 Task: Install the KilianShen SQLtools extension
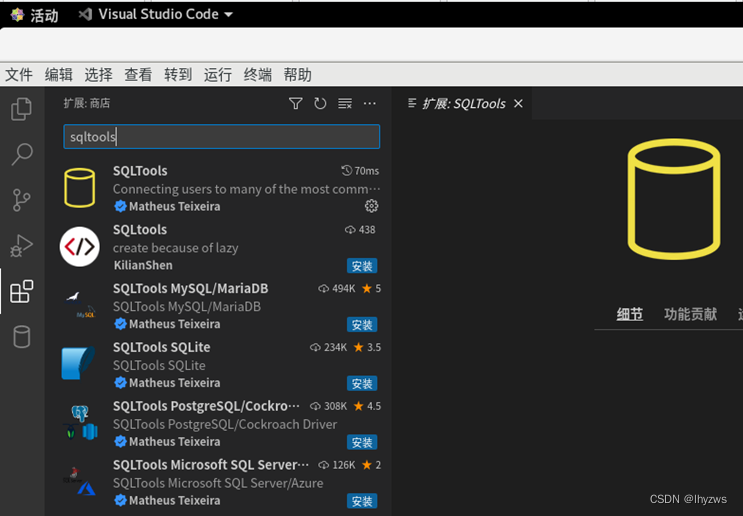(362, 266)
